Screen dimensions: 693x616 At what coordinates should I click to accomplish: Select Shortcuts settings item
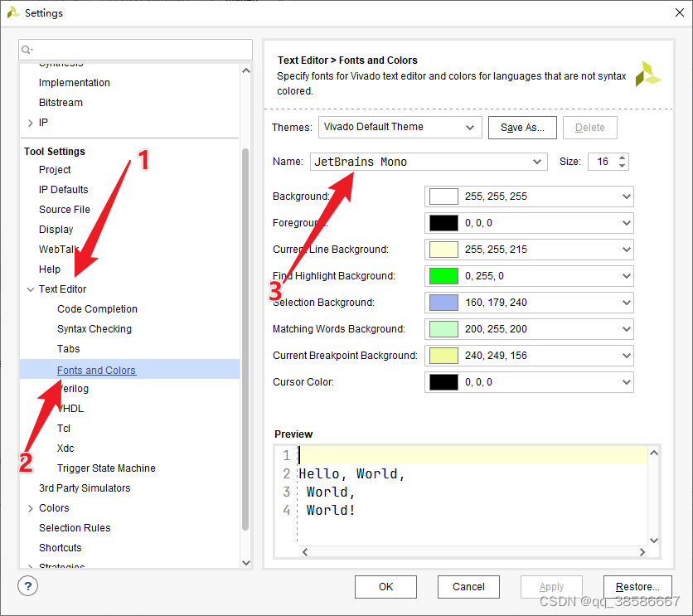point(61,547)
